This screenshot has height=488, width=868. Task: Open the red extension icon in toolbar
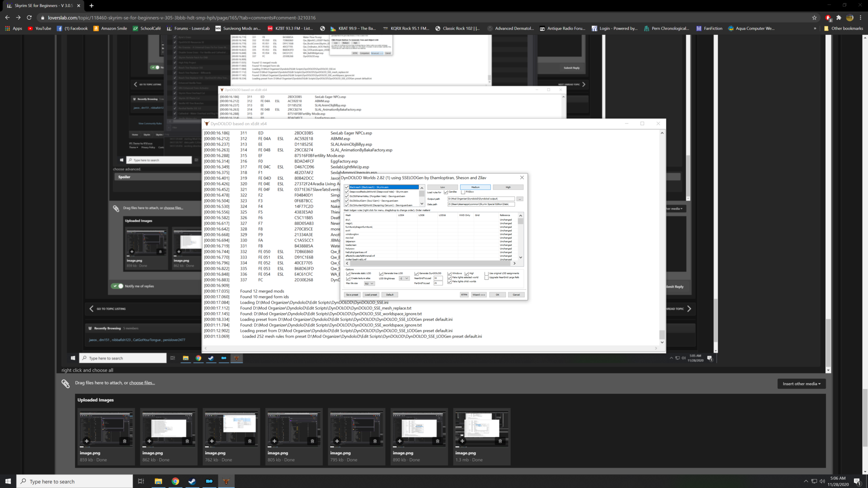pos(828,18)
